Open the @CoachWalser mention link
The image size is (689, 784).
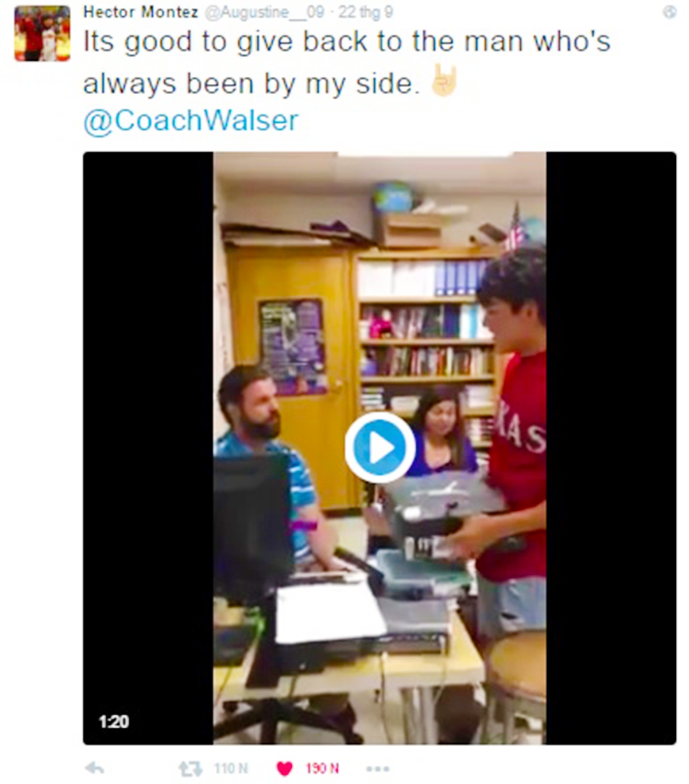191,121
